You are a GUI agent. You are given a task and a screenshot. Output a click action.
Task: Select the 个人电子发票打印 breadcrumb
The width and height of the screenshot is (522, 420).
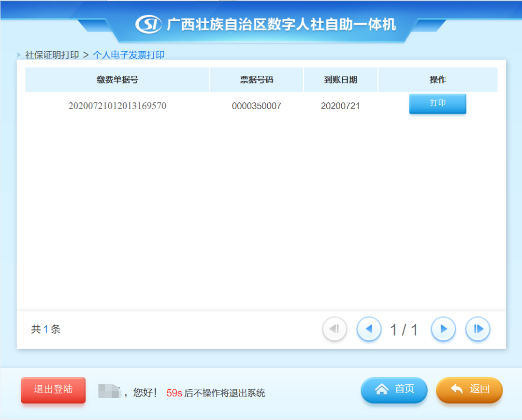[x=129, y=55]
